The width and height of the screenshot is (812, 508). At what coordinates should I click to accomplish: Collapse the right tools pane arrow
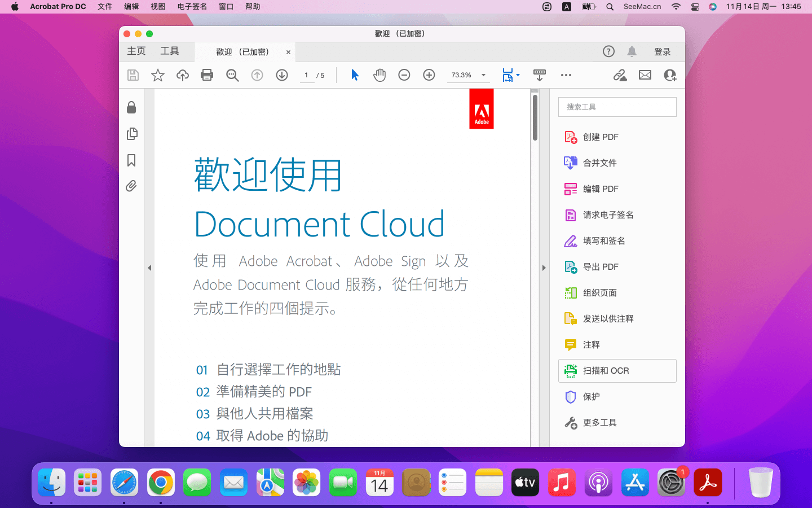[544, 268]
